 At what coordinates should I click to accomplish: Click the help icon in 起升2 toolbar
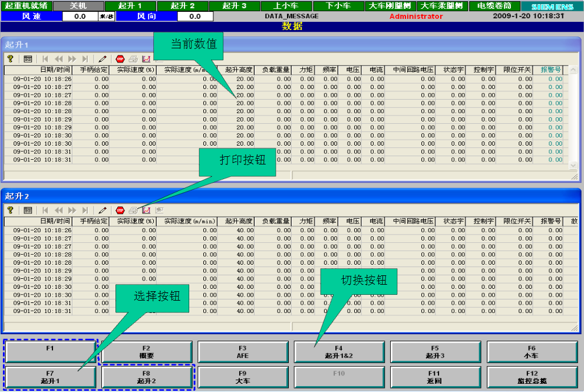click(10, 210)
